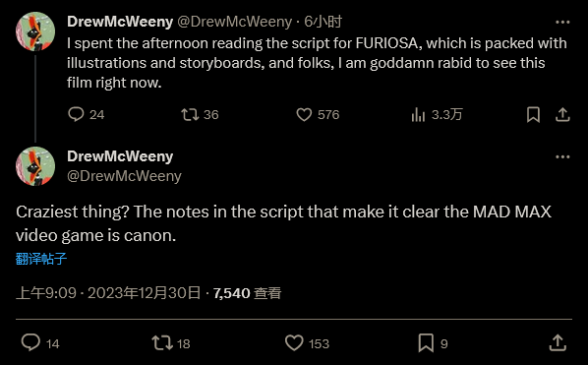This screenshot has height=365, width=588.
Task: Click the 上午9:09 · 2023年12月30日 timestamp
Action: [x=108, y=293]
